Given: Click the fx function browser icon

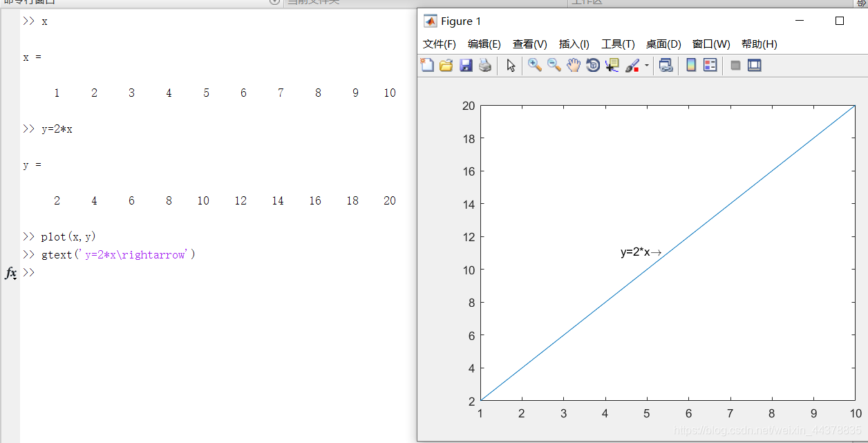Looking at the screenshot, I should (11, 273).
